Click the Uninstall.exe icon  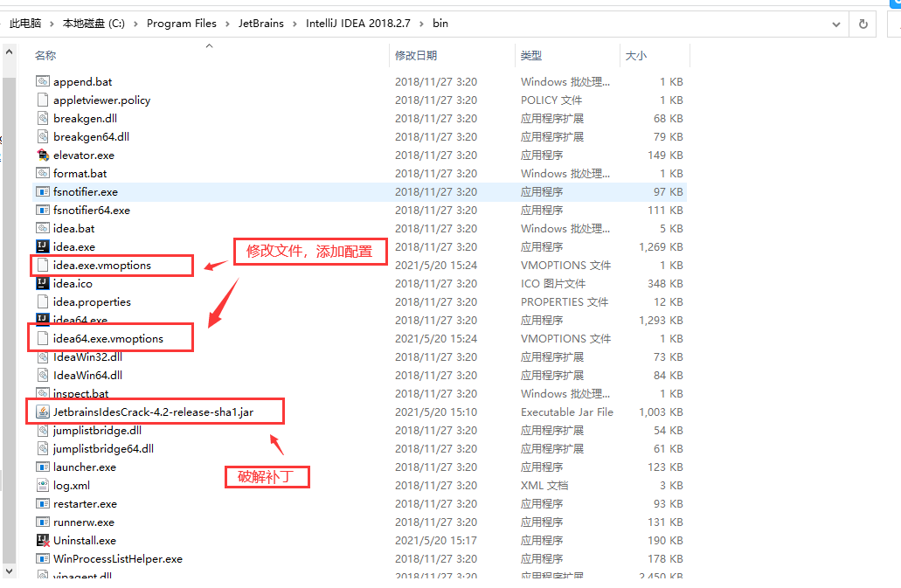(x=43, y=541)
